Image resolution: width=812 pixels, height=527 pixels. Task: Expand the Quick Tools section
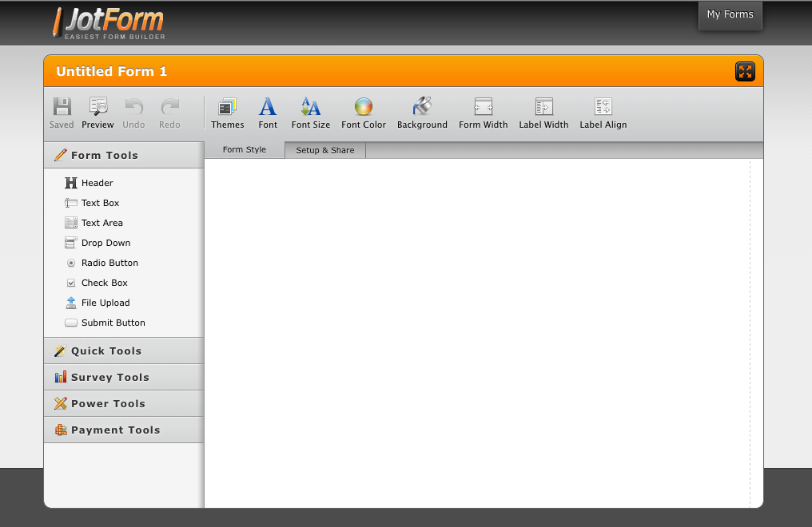106,351
